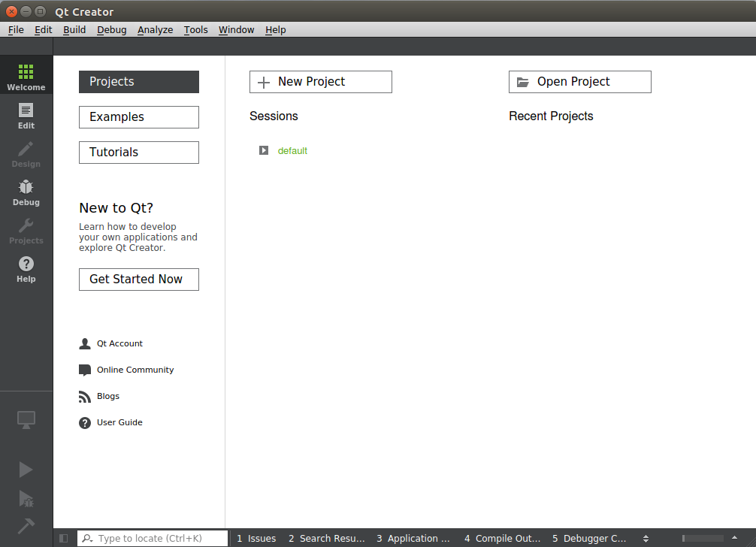Toggle the left sidebar visibility
756x547 pixels.
tap(63, 538)
